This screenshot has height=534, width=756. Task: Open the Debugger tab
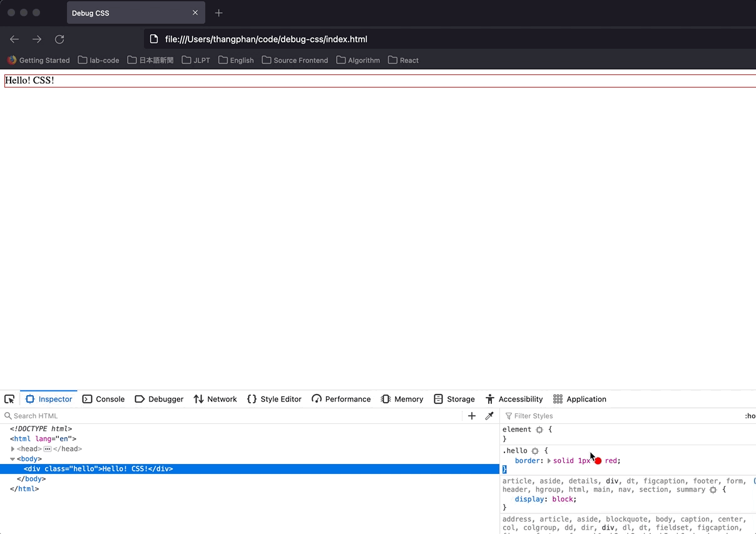click(159, 399)
